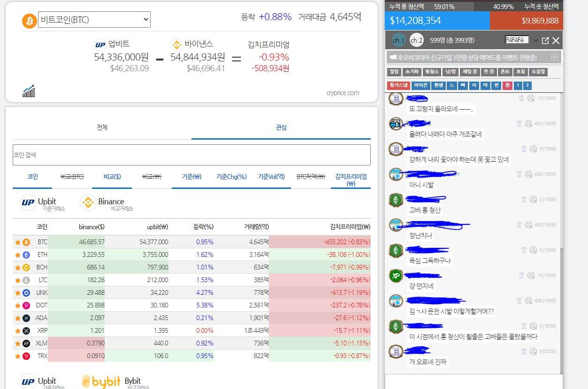Delete the message '욕심 그득하구나'
The image size is (588, 389).
[x=524, y=250]
